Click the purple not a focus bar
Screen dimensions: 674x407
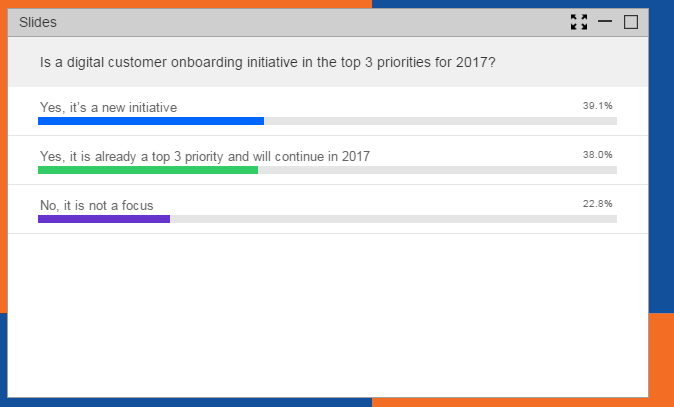pyautogui.click(x=104, y=219)
